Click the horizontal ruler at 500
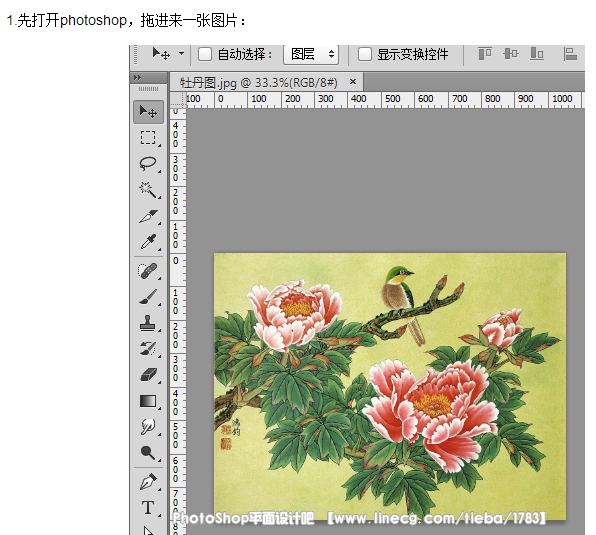 (x=392, y=99)
